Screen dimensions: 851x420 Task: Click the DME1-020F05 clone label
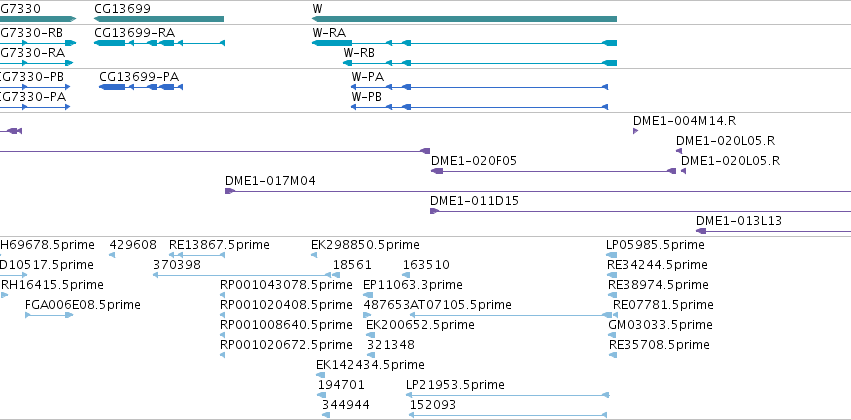[474, 161]
